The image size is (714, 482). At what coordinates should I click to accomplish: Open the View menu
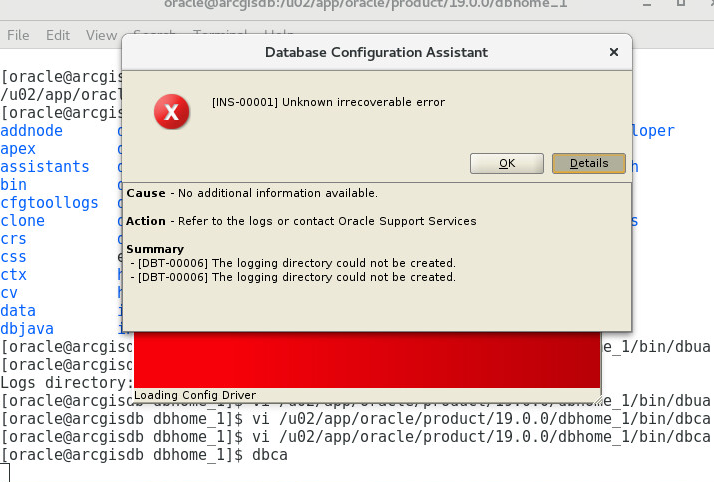[101, 35]
